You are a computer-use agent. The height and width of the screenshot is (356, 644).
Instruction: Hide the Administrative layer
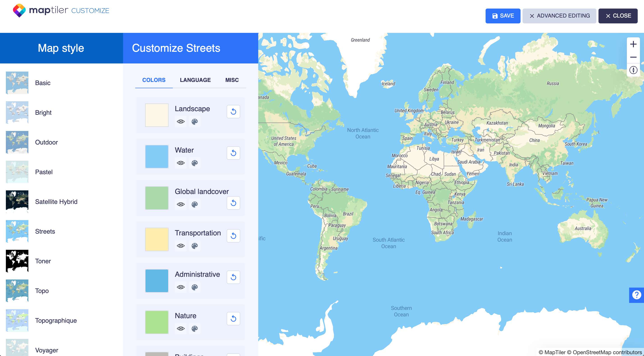click(180, 287)
